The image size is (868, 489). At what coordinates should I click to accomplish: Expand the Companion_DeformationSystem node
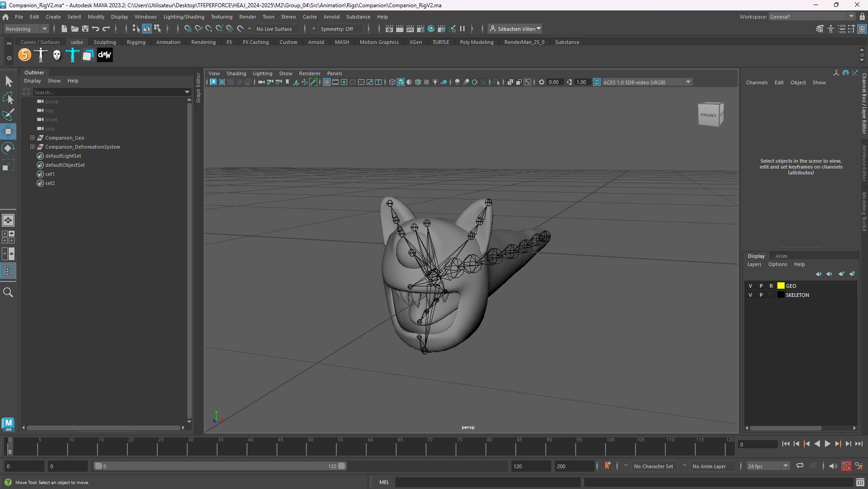coord(32,147)
